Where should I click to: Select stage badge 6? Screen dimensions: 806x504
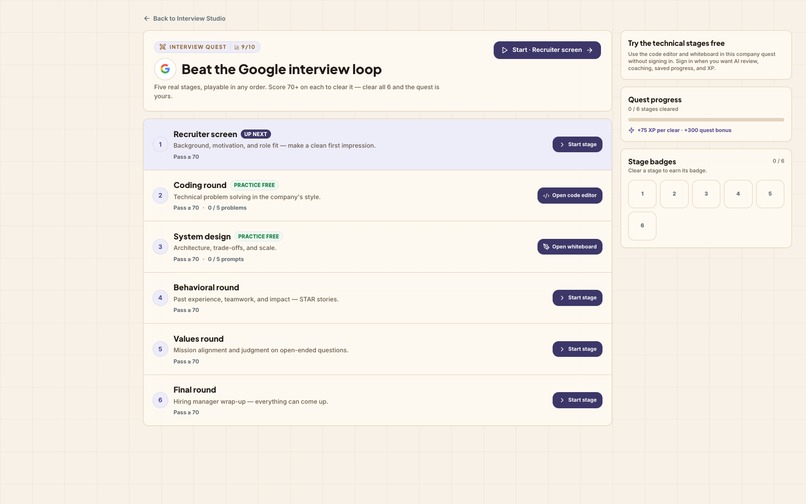point(642,226)
